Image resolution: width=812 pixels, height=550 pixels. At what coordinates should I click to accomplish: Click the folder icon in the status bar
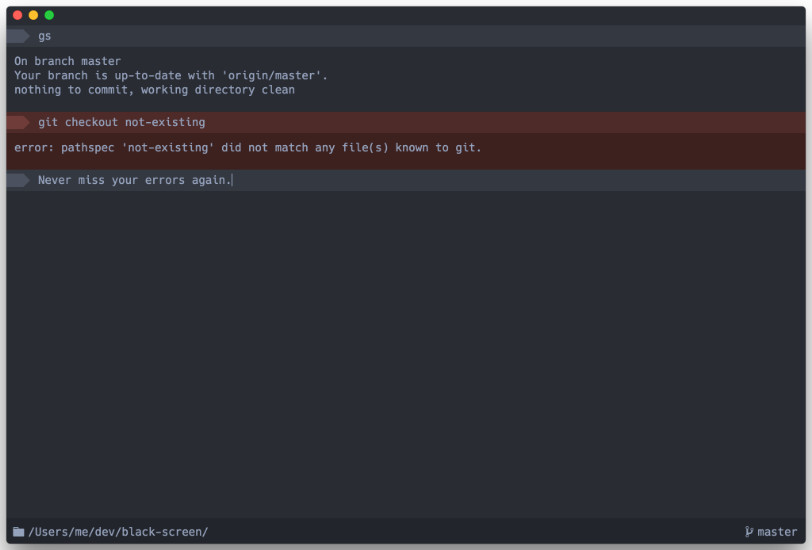pos(19,531)
